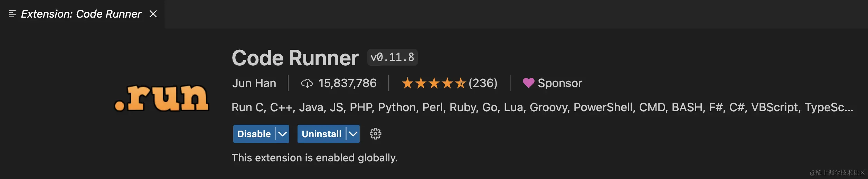Close the Extension: Code Runner tab
Image resolution: width=868 pixels, height=179 pixels.
coord(153,14)
